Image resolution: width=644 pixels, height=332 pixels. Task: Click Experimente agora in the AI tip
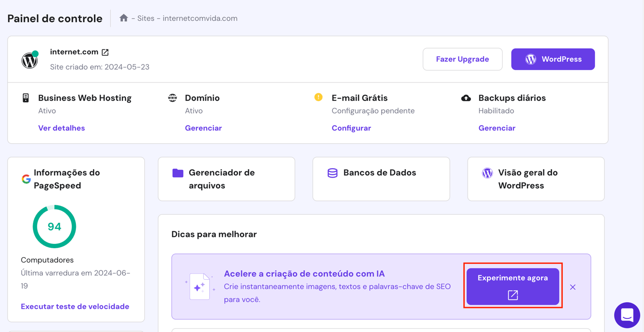click(x=512, y=286)
